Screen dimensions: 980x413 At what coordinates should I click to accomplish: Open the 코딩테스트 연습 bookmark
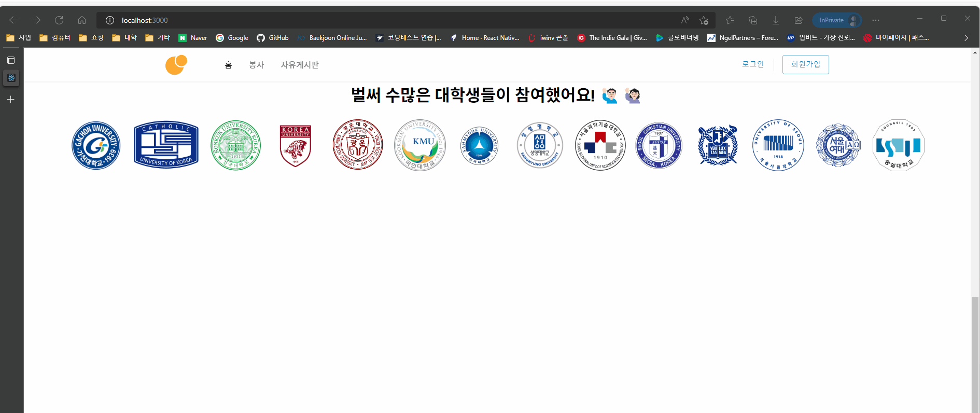(409, 38)
